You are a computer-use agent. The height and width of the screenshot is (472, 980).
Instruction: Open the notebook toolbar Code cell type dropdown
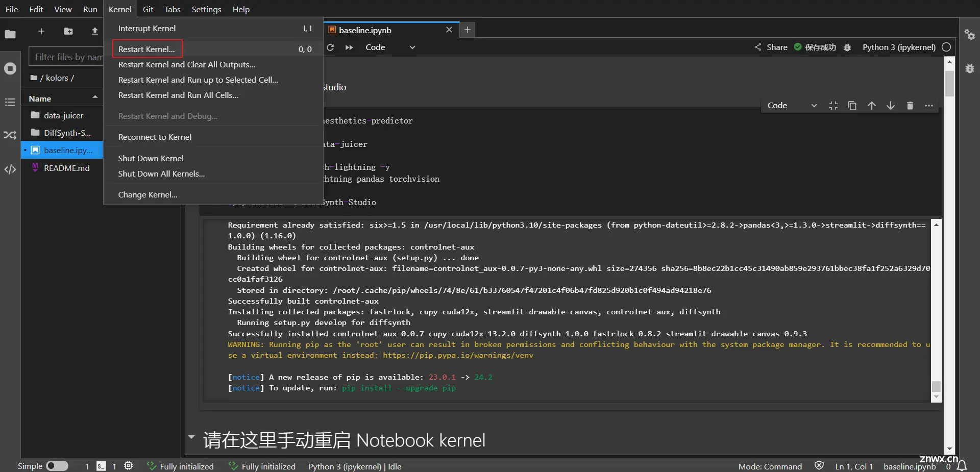(390, 47)
